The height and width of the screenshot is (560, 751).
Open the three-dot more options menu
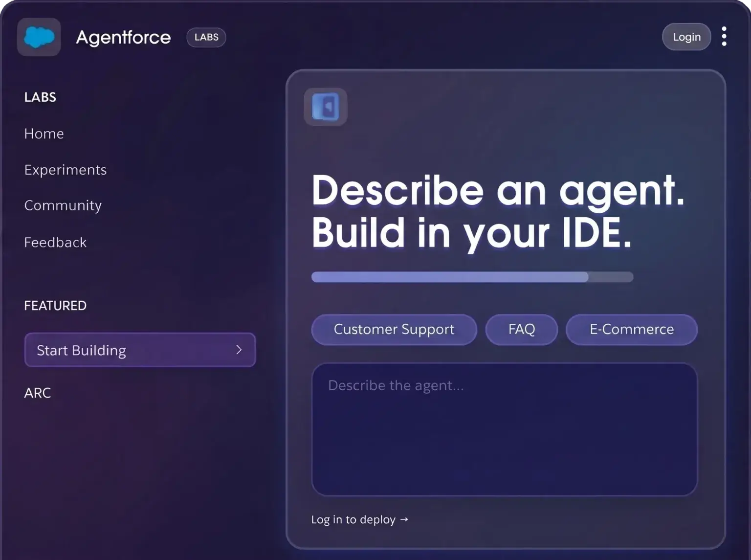point(724,37)
